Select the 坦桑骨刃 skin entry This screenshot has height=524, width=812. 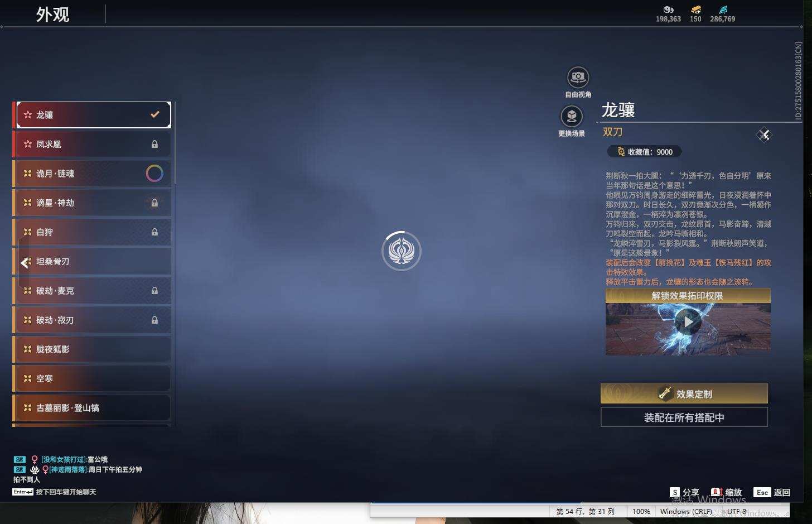(x=92, y=261)
